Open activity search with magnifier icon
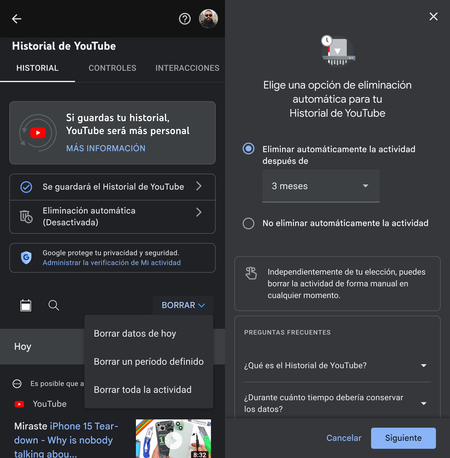Viewport: 450px width, 458px height. tap(54, 305)
